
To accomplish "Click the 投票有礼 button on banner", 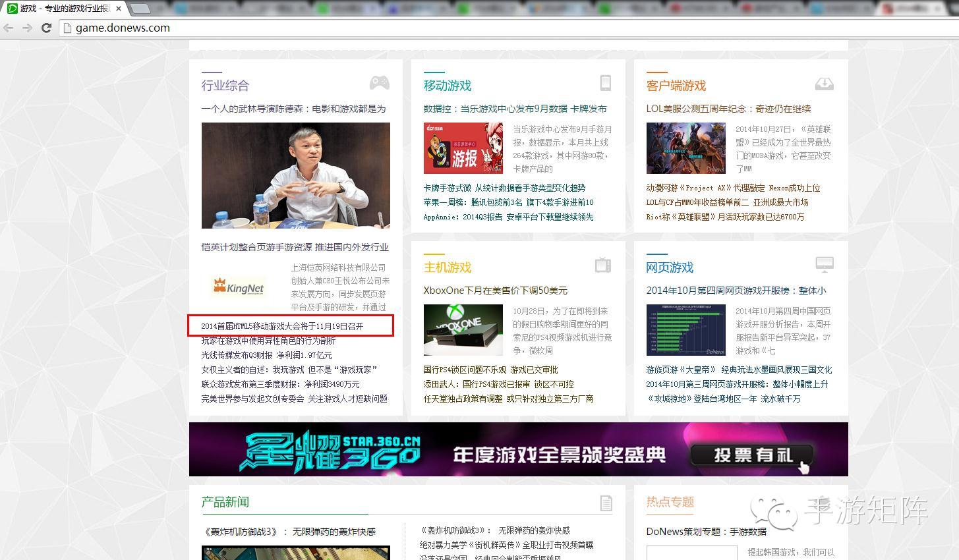I will [751, 455].
